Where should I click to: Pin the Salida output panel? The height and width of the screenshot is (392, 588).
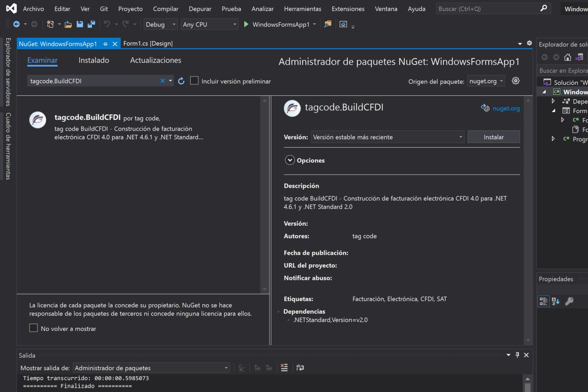pyautogui.click(x=517, y=355)
